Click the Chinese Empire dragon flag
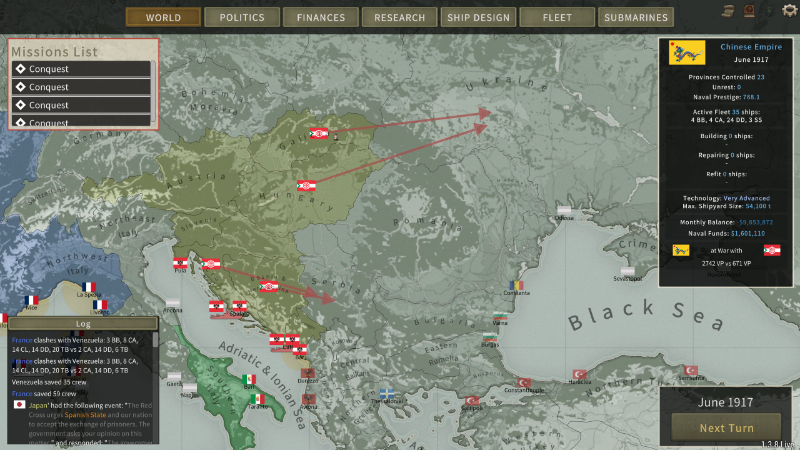Image resolution: width=800 pixels, height=450 pixels. [x=688, y=52]
